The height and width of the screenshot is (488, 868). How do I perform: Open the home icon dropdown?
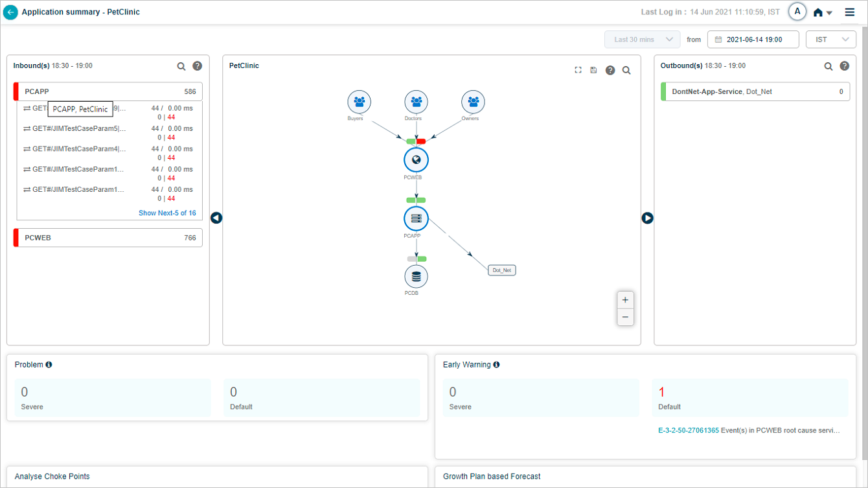tap(823, 12)
